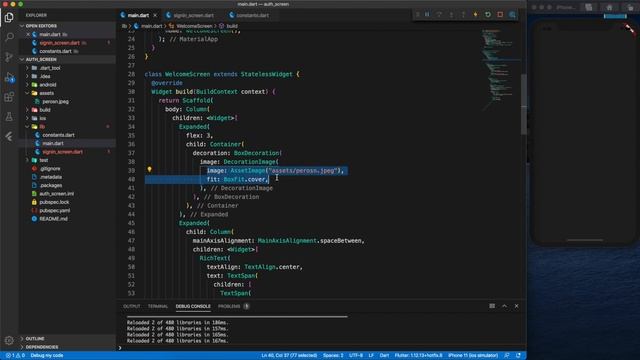This screenshot has height=360, width=640.
Task: Open the Terminal panel tab
Action: [x=158, y=306]
